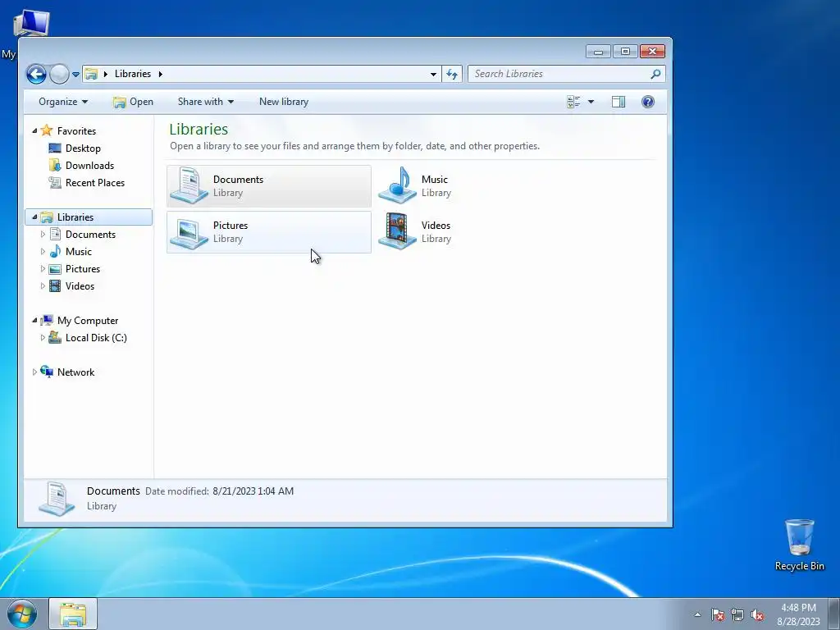Screen dimensions: 840x630
Task: Open the recent pages dropdown arrow
Action: click(75, 75)
